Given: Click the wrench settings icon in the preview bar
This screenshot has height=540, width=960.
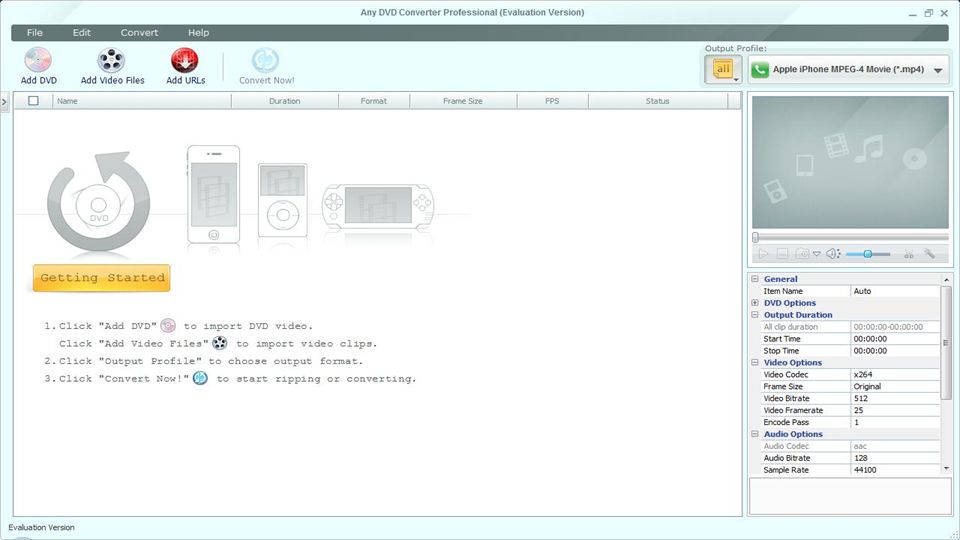Looking at the screenshot, I should pos(929,253).
